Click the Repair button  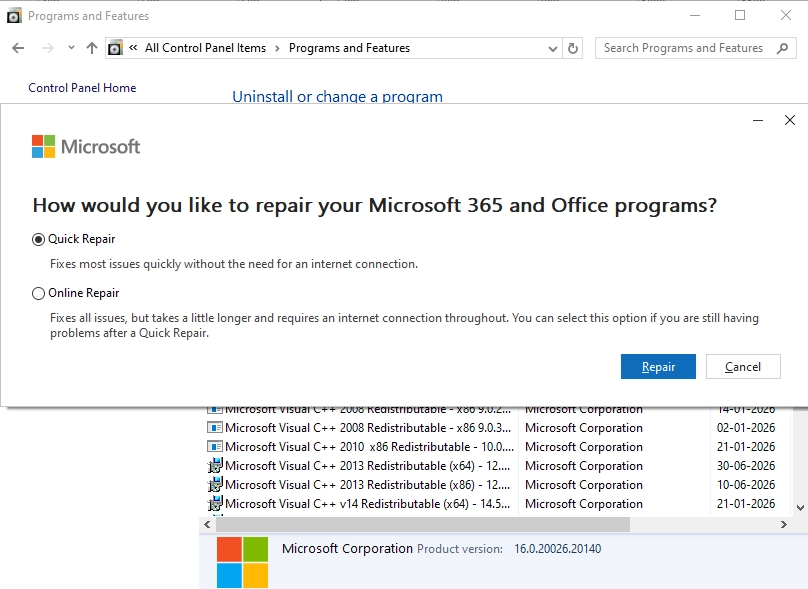tap(658, 366)
